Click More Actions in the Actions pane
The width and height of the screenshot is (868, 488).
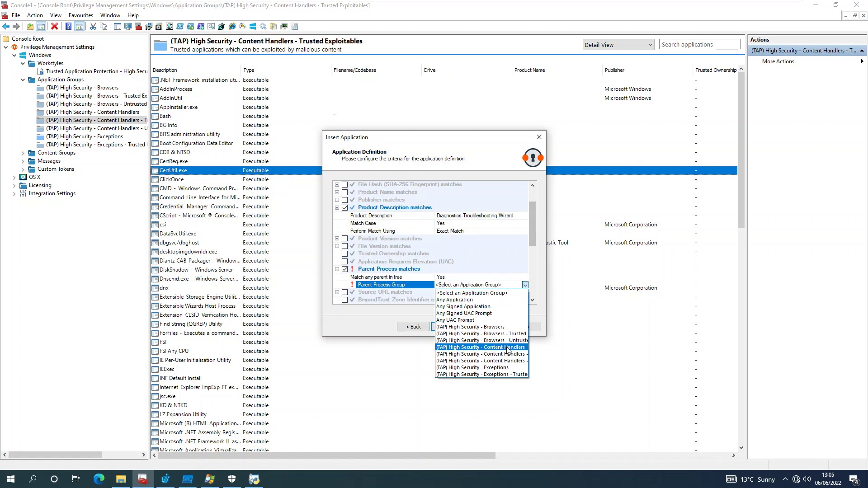pyautogui.click(x=778, y=61)
